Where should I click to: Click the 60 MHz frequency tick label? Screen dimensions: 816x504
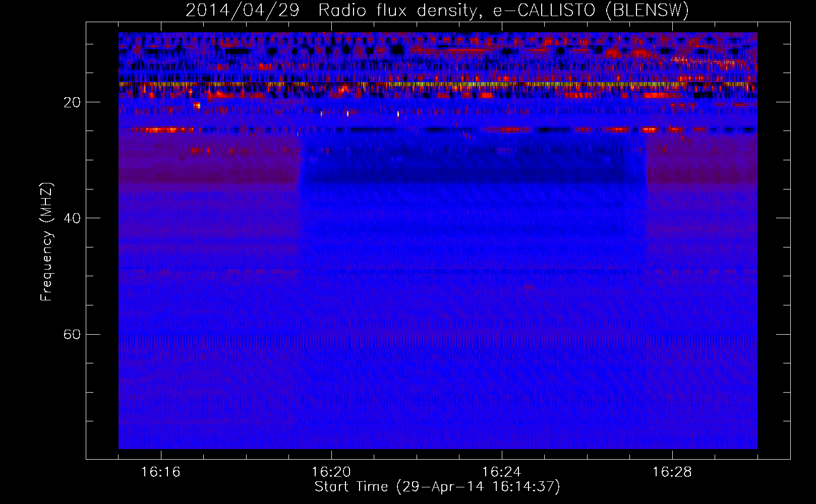(x=72, y=335)
